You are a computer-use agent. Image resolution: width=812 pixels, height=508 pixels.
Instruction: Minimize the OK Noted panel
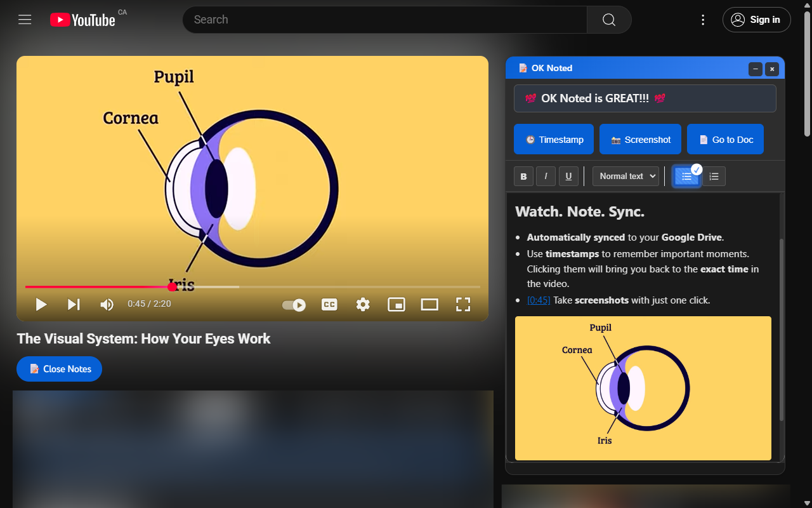coord(755,69)
